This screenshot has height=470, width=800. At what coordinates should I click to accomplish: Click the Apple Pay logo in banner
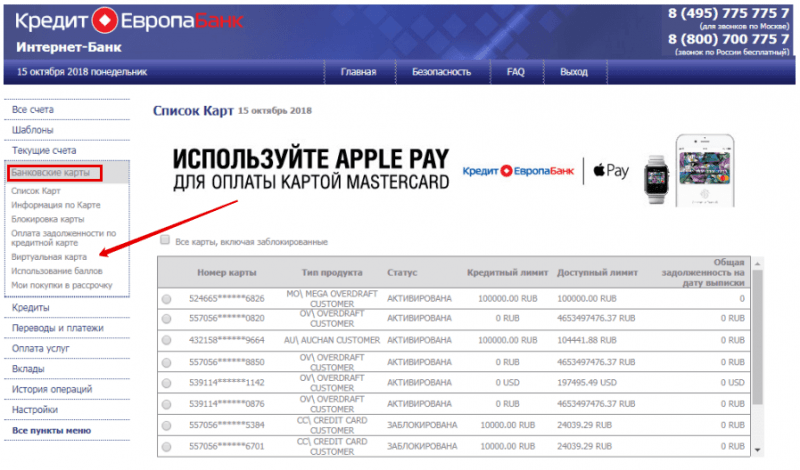pos(611,170)
